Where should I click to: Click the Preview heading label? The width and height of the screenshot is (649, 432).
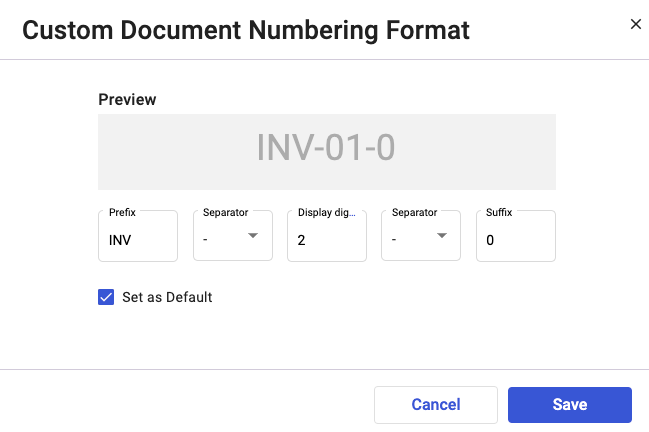pyautogui.click(x=127, y=100)
